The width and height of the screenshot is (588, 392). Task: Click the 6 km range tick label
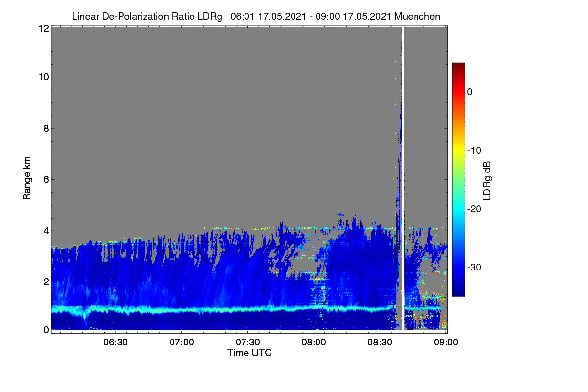pyautogui.click(x=46, y=179)
